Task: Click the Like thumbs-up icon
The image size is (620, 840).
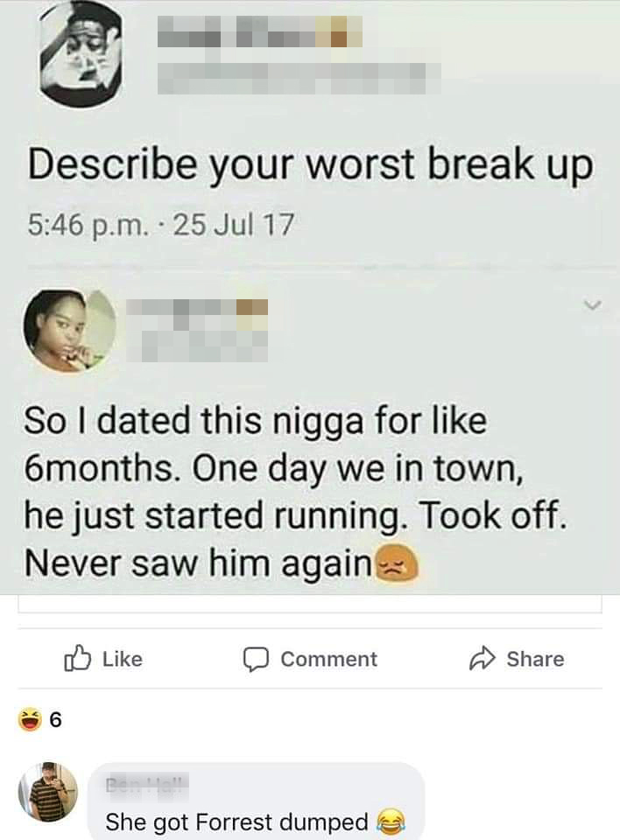Action: [75, 658]
